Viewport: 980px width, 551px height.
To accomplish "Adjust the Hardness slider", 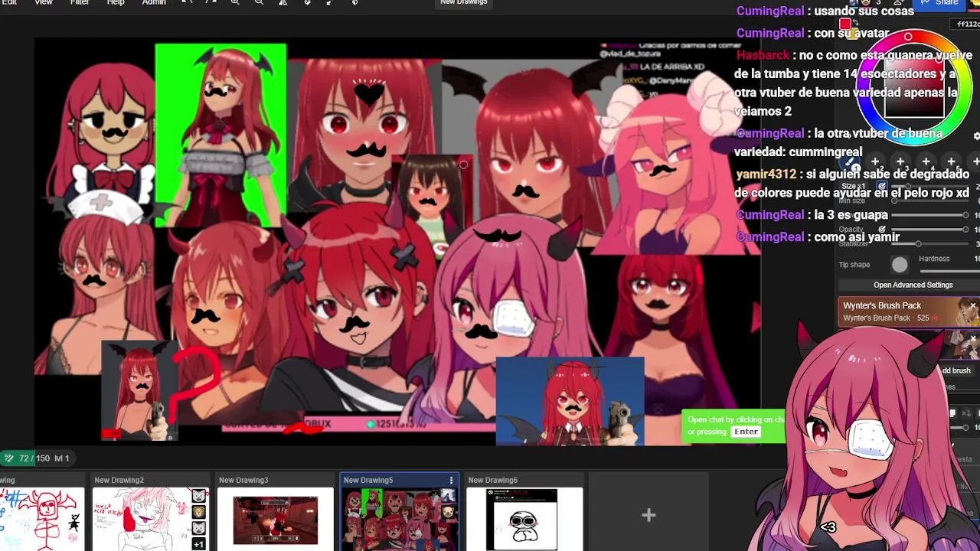I will [x=949, y=271].
